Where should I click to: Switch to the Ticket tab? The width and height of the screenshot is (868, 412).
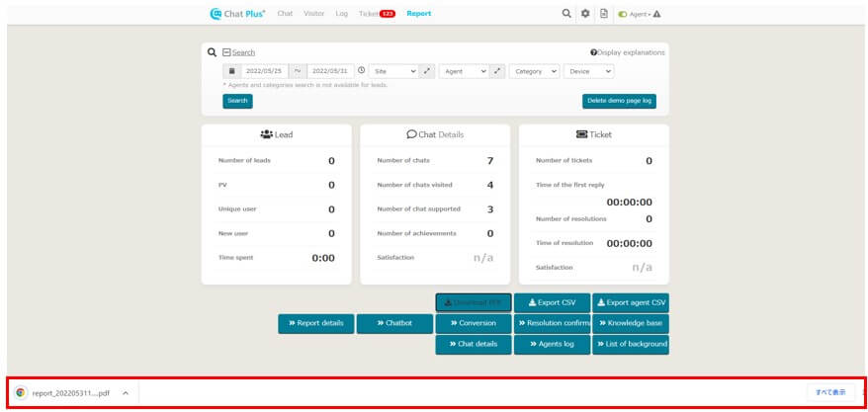click(x=368, y=14)
